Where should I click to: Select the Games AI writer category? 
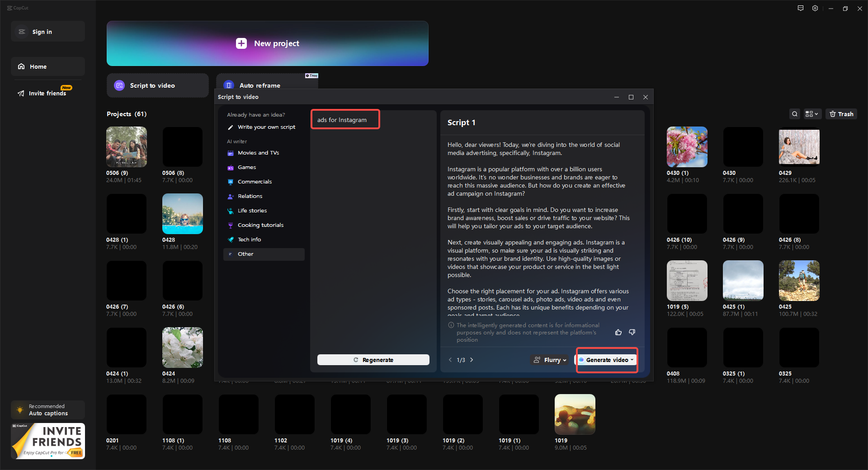tap(247, 167)
